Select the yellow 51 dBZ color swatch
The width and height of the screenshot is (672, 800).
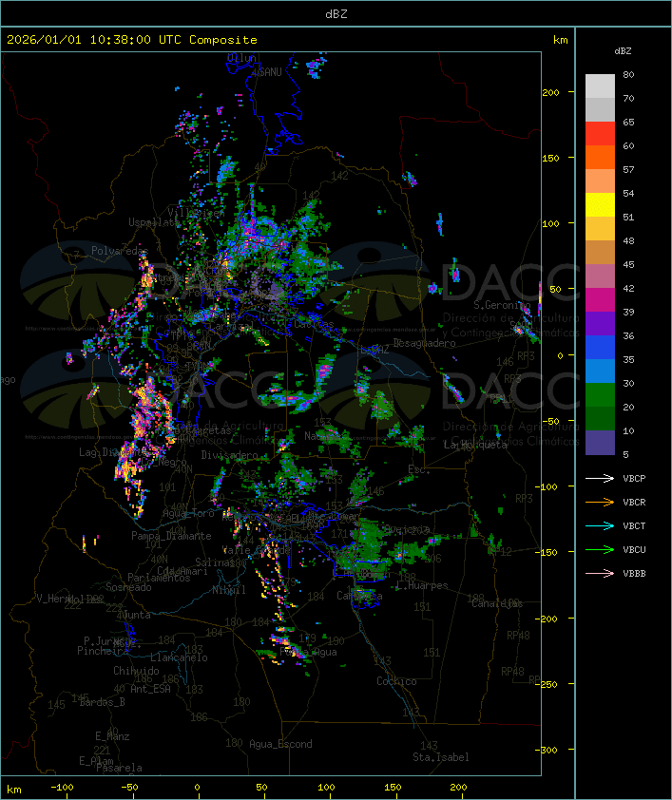(600, 204)
